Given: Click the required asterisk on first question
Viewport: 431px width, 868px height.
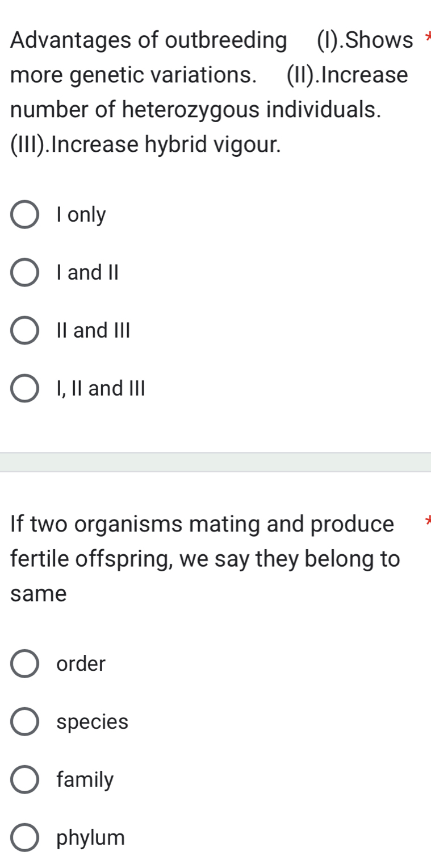Looking at the screenshot, I should pos(429,35).
